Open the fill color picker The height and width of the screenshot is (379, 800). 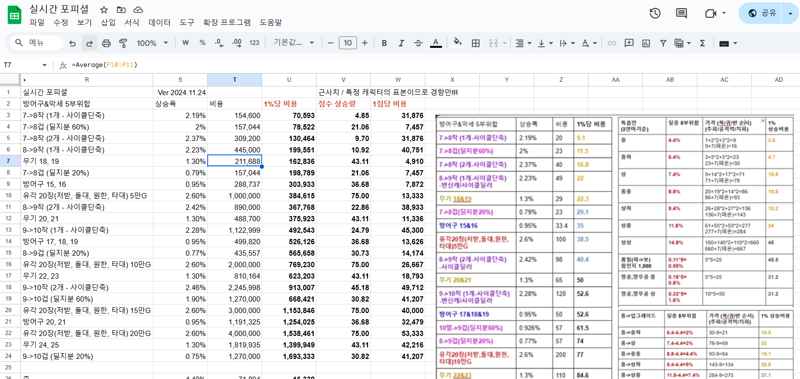click(458, 43)
